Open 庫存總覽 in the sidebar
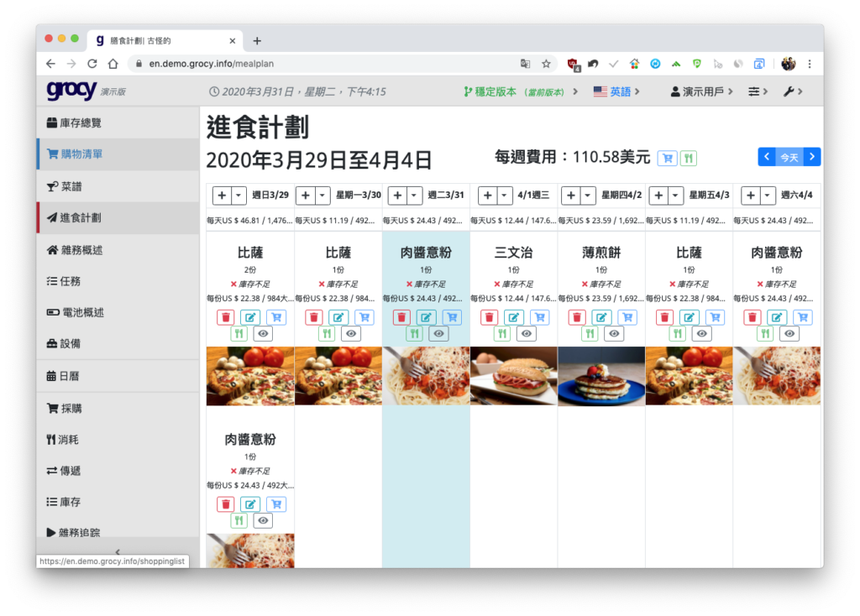This screenshot has height=616, width=860. [118, 123]
